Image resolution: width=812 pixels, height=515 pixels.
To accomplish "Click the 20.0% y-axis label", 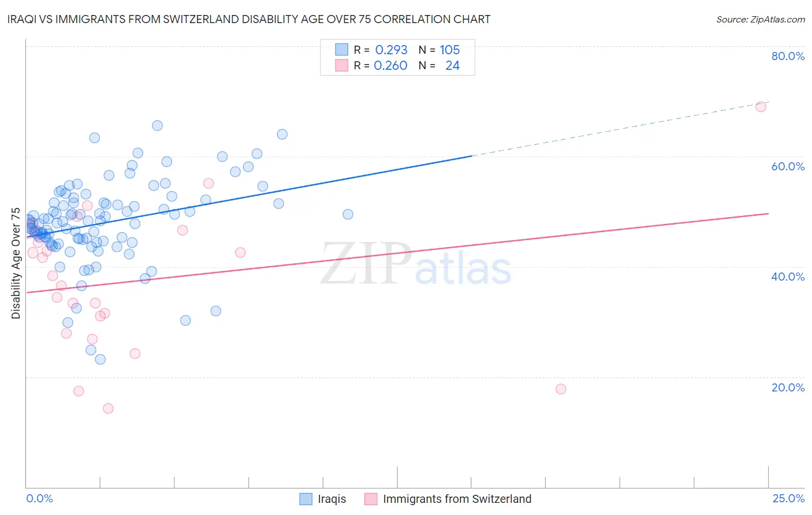I will tap(788, 387).
